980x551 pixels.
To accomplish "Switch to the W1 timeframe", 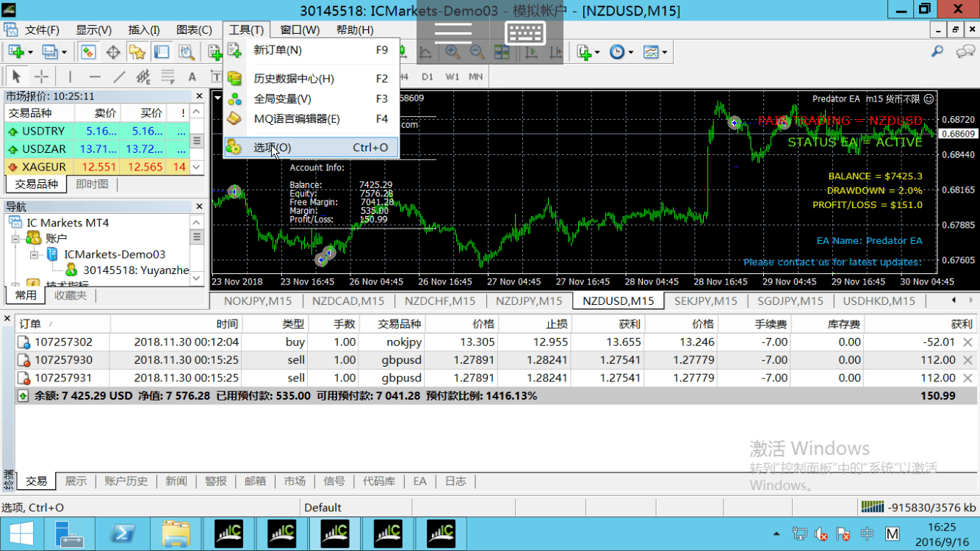I will (453, 76).
